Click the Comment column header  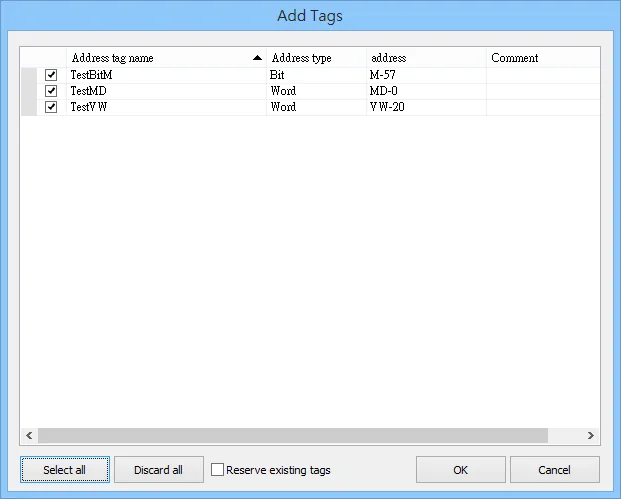tap(543, 58)
